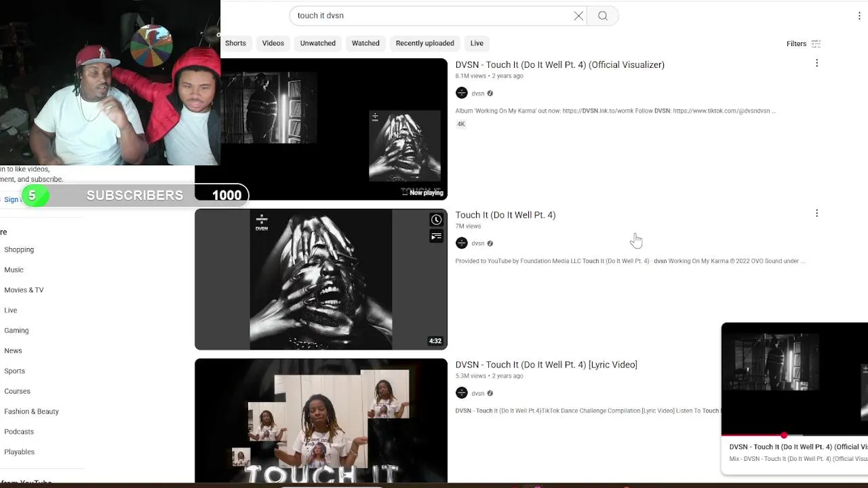Open the 4:32 Touch It thumbnail
This screenshot has width=868, height=488.
point(321,279)
